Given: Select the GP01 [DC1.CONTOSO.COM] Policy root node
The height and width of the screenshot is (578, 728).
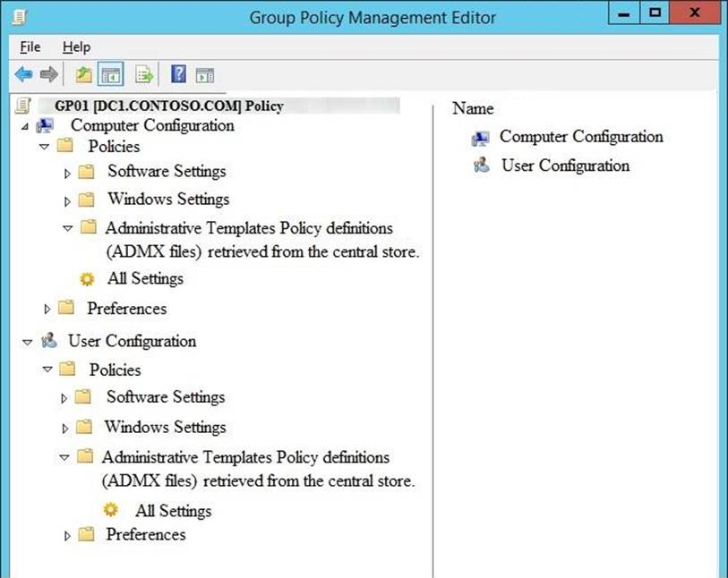Looking at the screenshot, I should pyautogui.click(x=168, y=106).
